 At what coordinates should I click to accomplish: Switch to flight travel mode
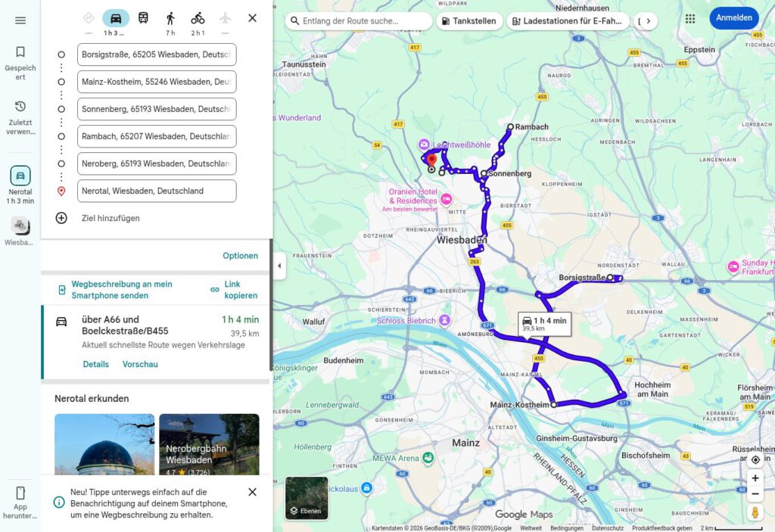point(225,18)
